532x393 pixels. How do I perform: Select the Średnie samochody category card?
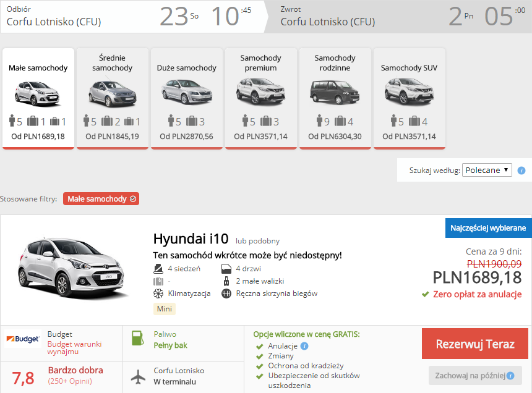coord(113,98)
